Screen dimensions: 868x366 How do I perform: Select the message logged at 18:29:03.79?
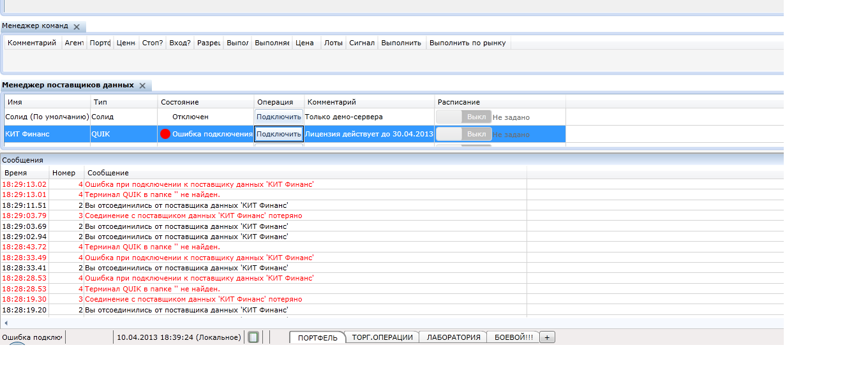pyautogui.click(x=264, y=216)
